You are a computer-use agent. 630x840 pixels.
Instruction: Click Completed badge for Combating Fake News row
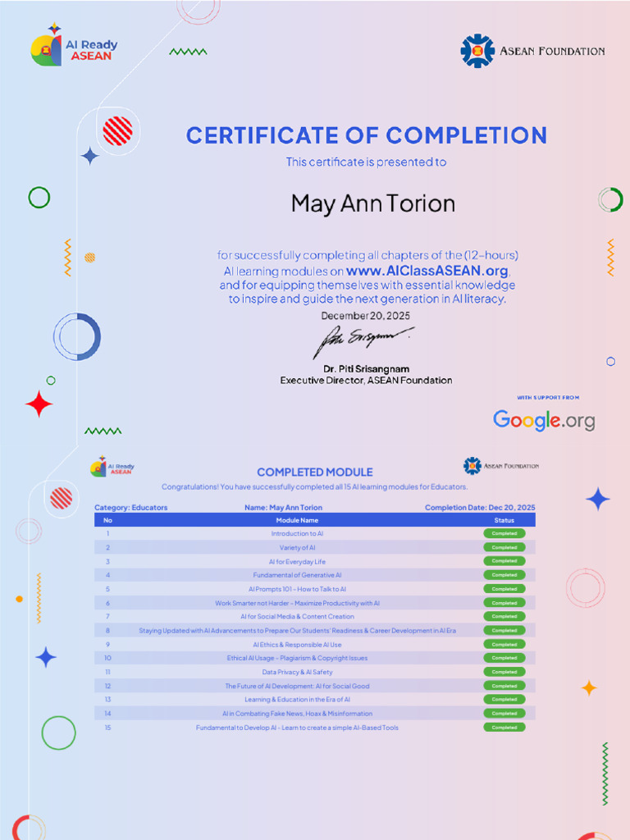tap(504, 714)
